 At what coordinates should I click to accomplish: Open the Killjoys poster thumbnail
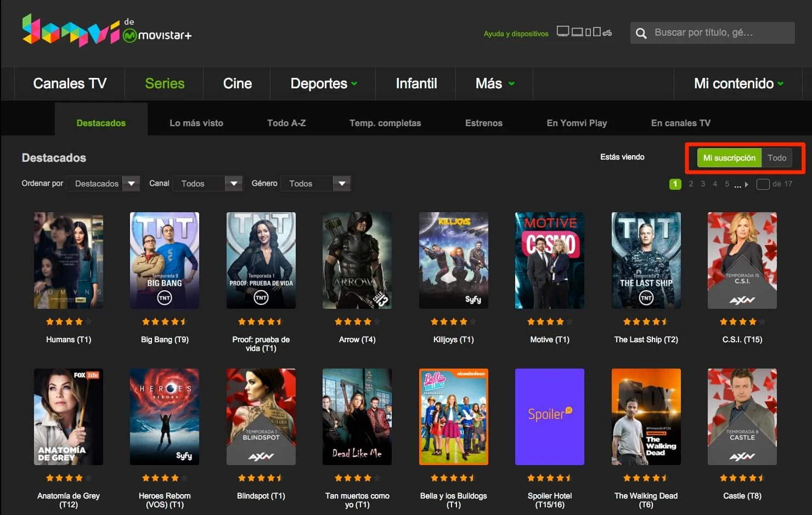pyautogui.click(x=454, y=261)
